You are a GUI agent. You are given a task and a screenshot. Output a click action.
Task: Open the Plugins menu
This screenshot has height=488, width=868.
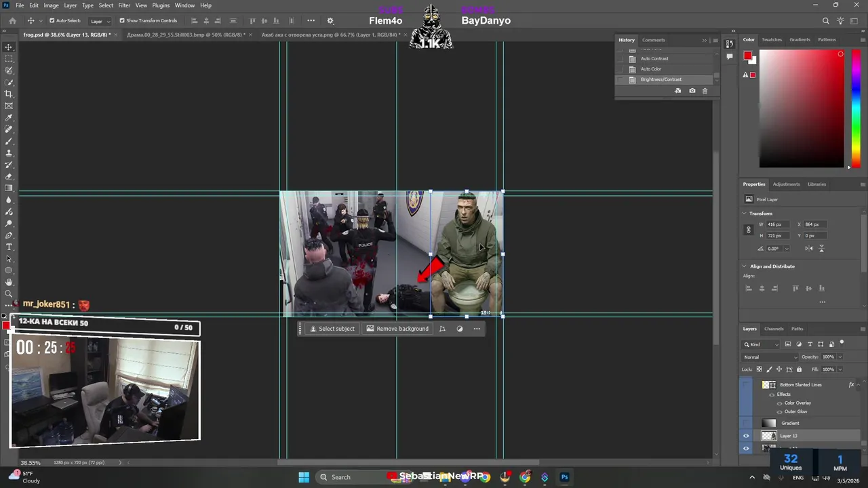(161, 5)
